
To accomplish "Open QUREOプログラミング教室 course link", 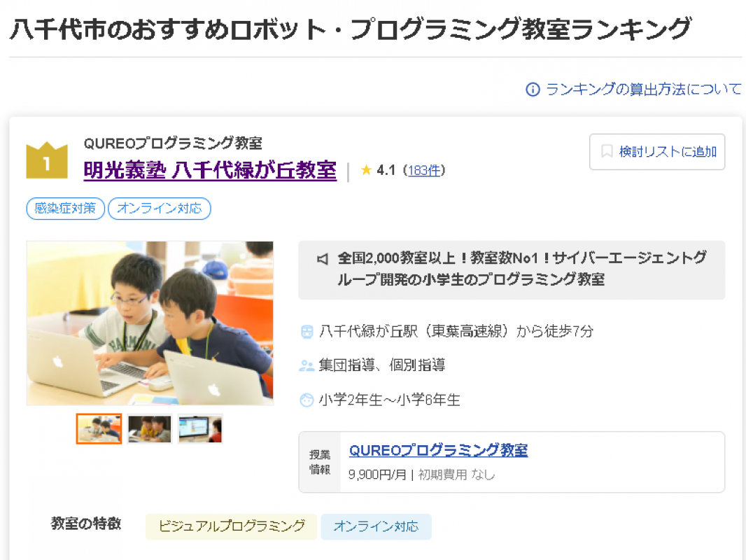I will click(438, 450).
